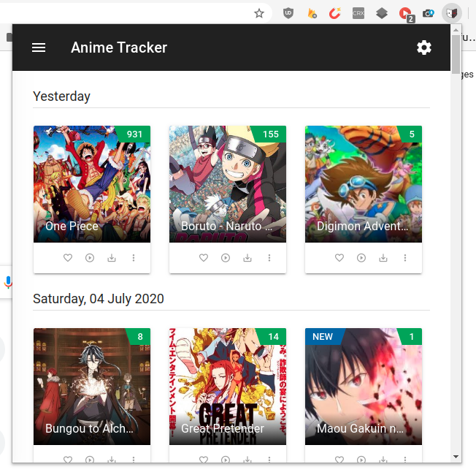476x475 pixels.
Task: Download Digimon Adventure episode
Action: coord(383,258)
